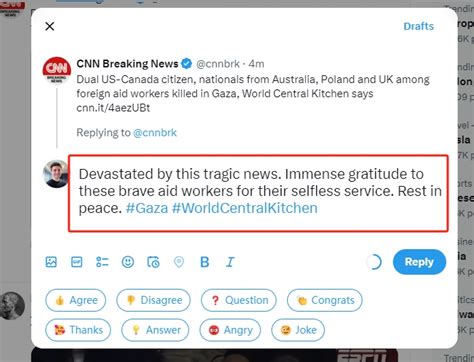The width and height of the screenshot is (474, 362).
Task: Tag a location with the pin icon
Action: pyautogui.click(x=179, y=262)
